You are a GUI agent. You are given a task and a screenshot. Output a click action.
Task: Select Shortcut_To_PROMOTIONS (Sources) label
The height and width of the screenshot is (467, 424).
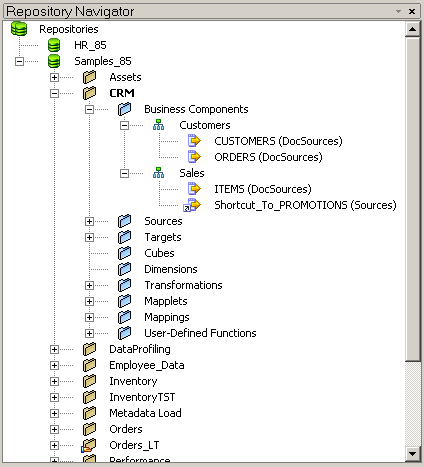[x=305, y=205]
